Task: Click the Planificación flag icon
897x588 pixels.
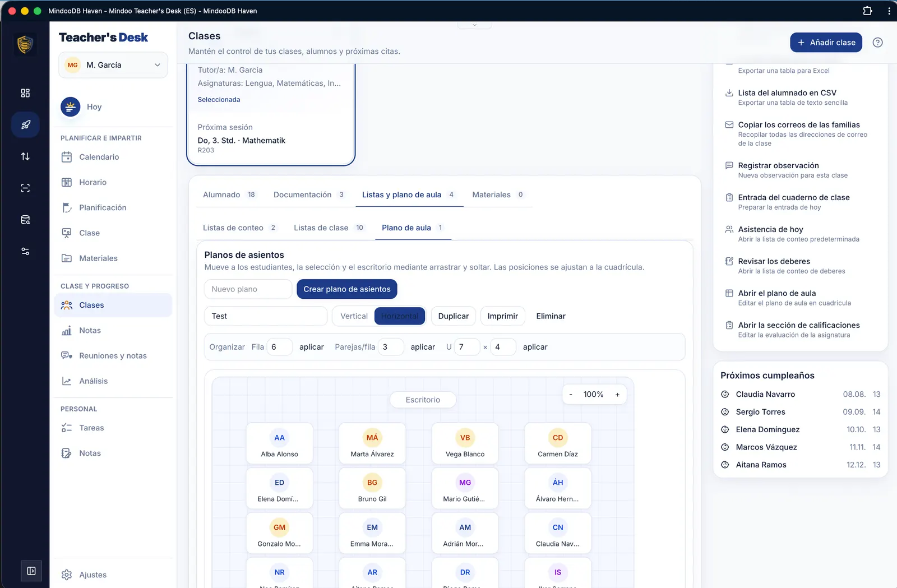Action: 67,207
